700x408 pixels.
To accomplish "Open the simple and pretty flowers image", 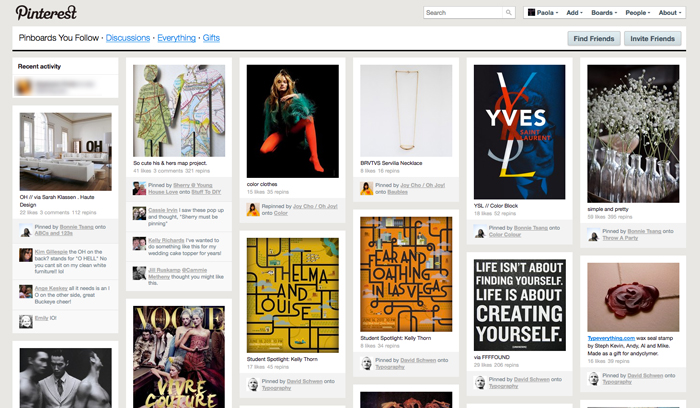I will 633,134.
